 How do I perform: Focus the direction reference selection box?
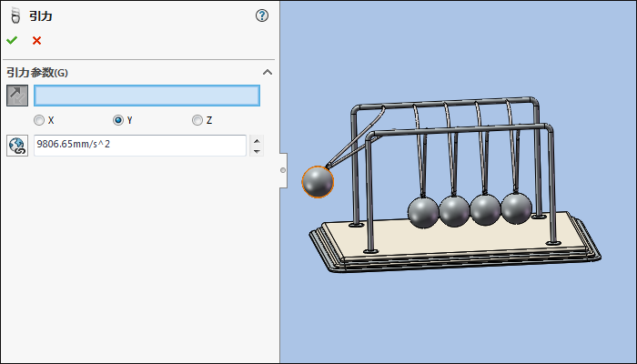click(x=147, y=96)
